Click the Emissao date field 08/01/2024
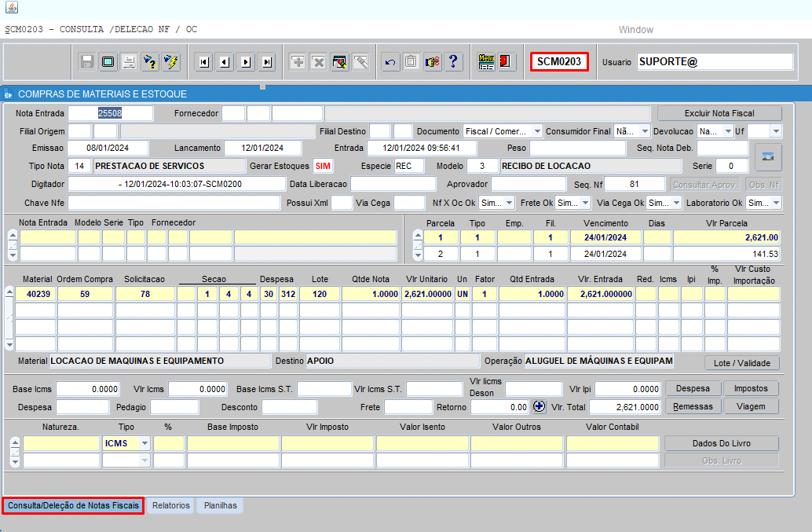The width and height of the screenshot is (812, 532). coord(108,149)
